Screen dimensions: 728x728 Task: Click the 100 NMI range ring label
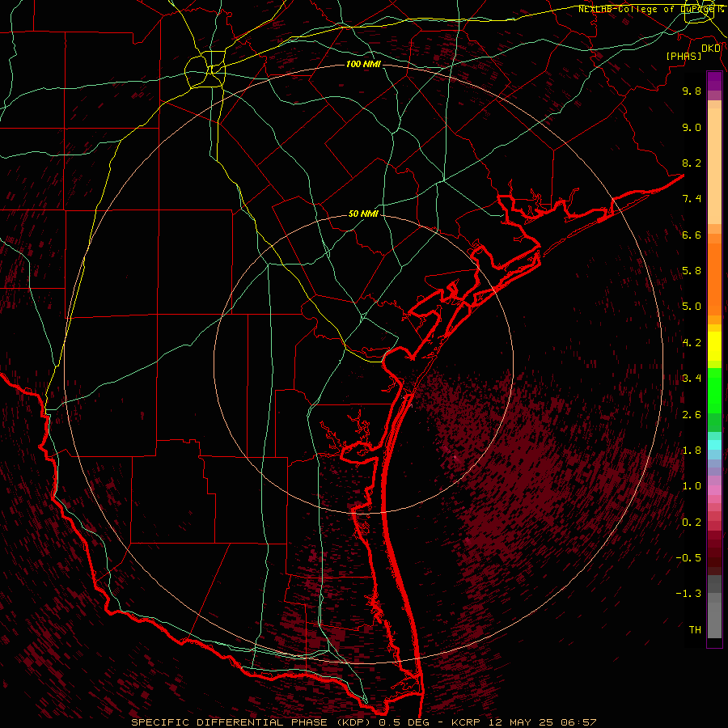(x=363, y=64)
